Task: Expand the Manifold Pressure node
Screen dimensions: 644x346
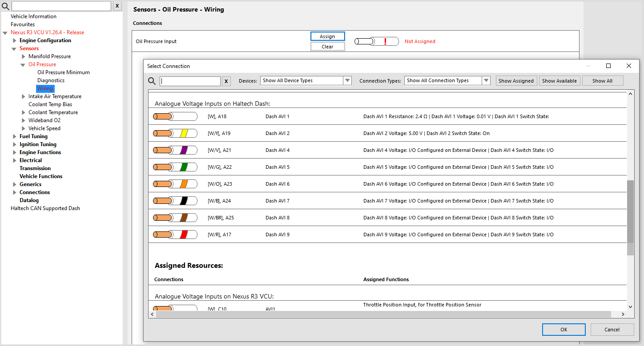Action: (x=24, y=56)
